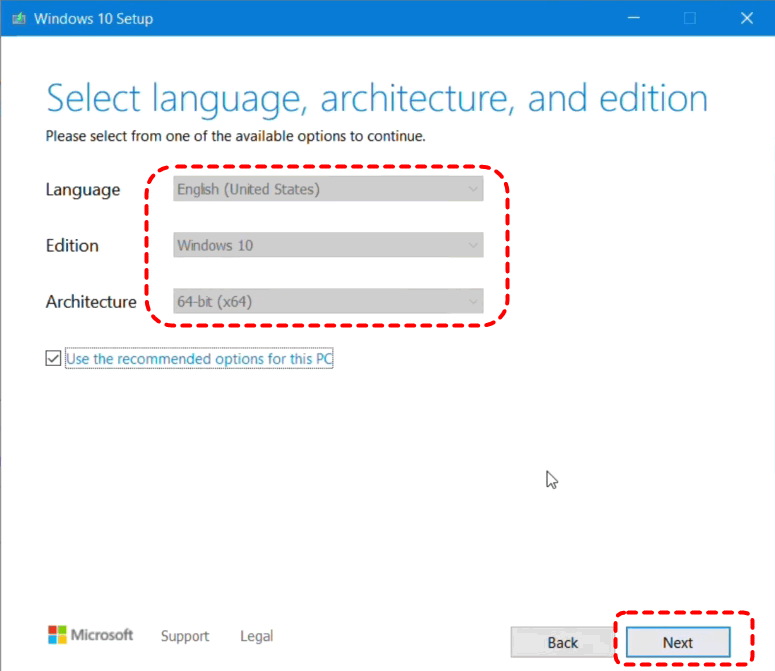Image resolution: width=775 pixels, height=671 pixels.
Task: Click the Microsoft logo
Action: coord(90,635)
